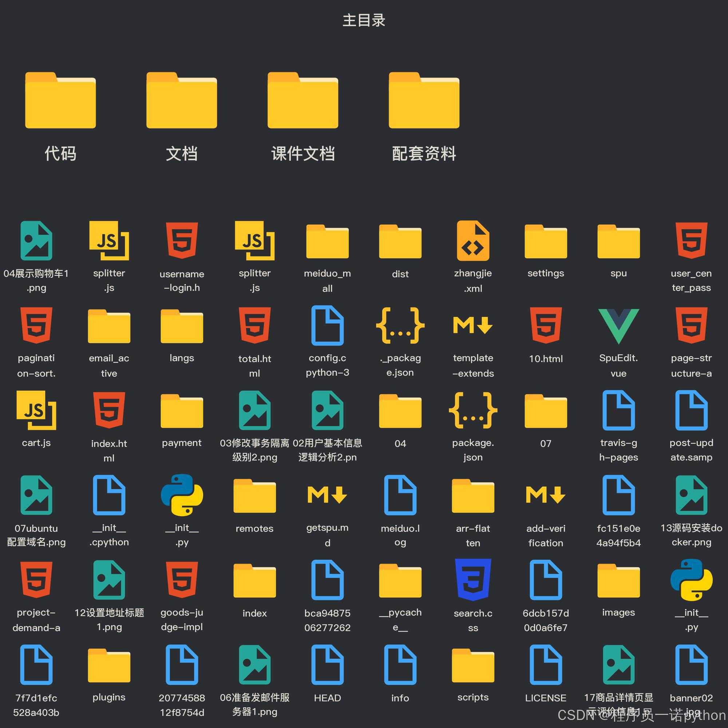This screenshot has height=728, width=728.
Task: Open the remotes folder
Action: tap(254, 495)
